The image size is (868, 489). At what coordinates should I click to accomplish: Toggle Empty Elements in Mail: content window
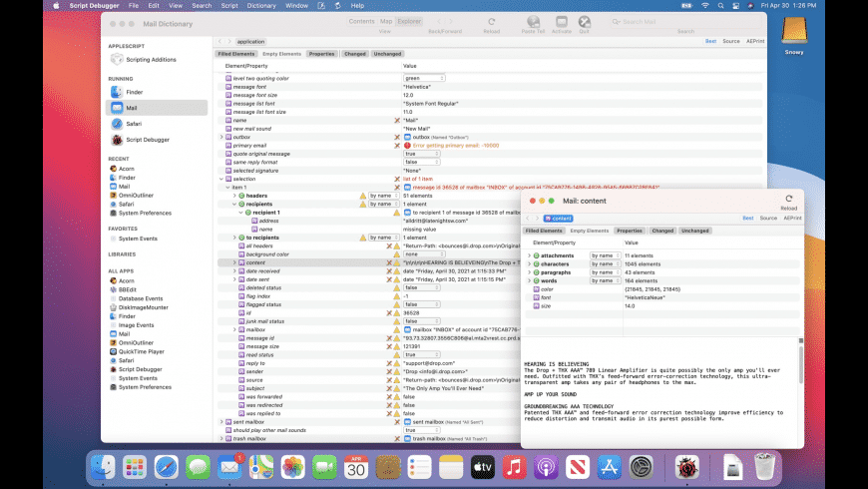click(x=589, y=231)
